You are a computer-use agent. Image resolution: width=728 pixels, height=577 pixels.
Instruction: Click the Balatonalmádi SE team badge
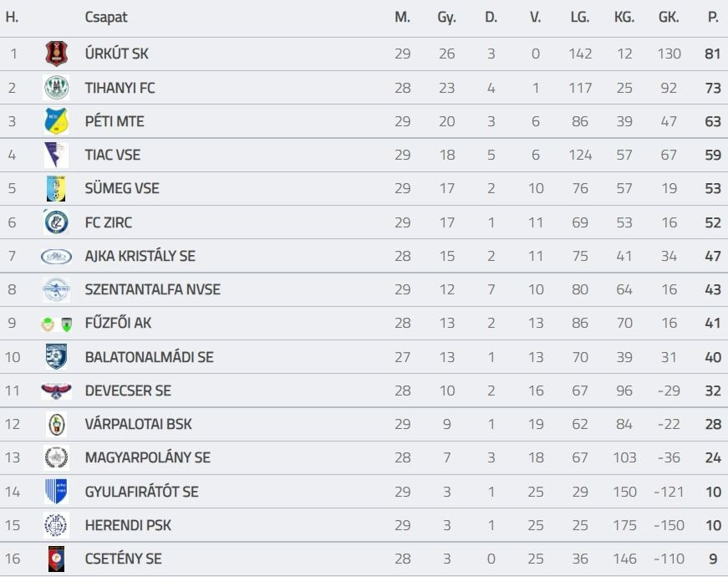coord(56,357)
